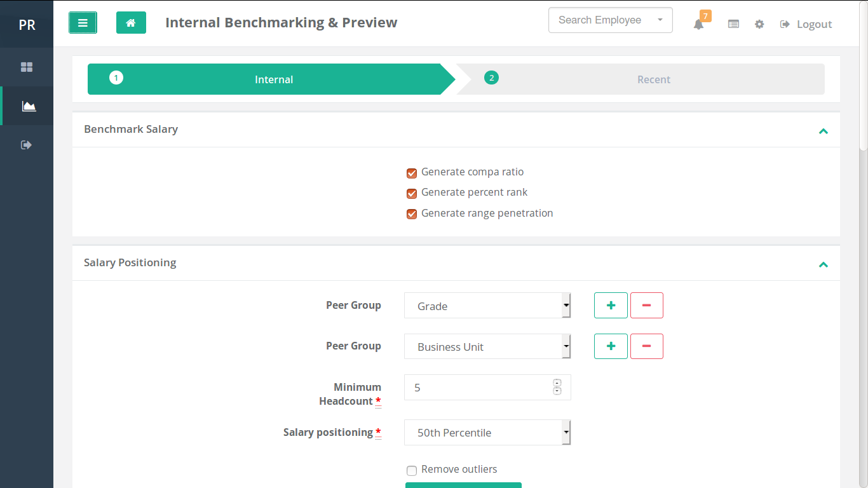Collapse the Benchmark Salary panel
The image size is (868, 488).
point(823,131)
